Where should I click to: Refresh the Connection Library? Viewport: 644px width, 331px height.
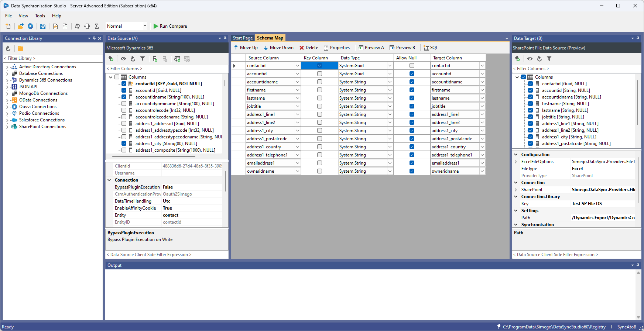coord(8,48)
